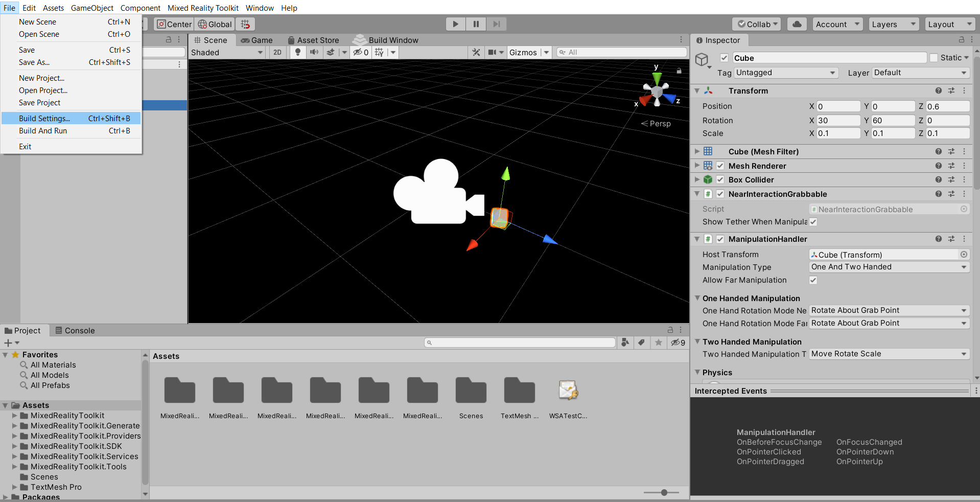Click the Box Collider component icon

tap(708, 179)
